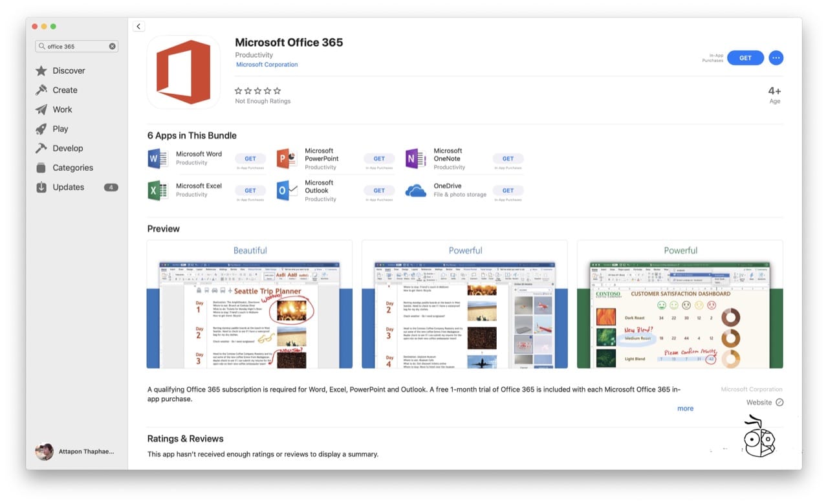Click the Develop hammer icon in sidebar
The width and height of the screenshot is (828, 504).
coord(41,148)
